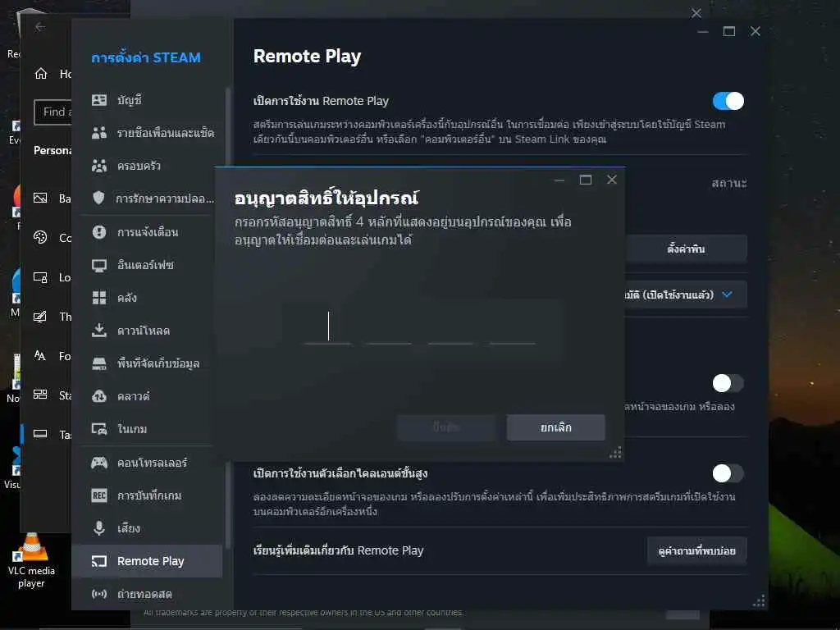Click the disabled confirm button beside ยกเลิก

(446, 427)
